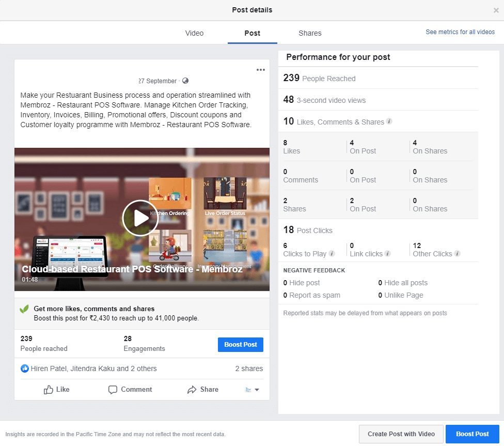Click the 0 Report as spam entry

(311, 295)
